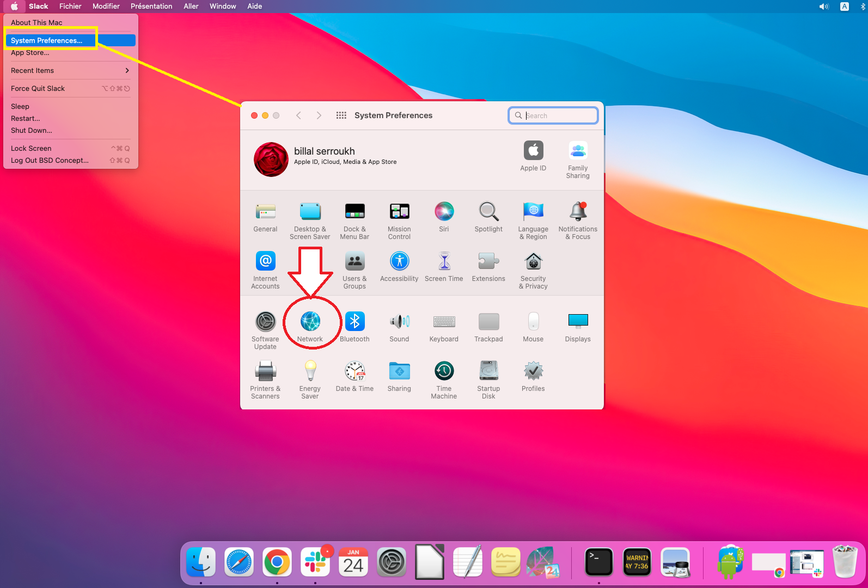The width and height of the screenshot is (868, 588).
Task: Click the back navigation chevron
Action: (x=298, y=115)
